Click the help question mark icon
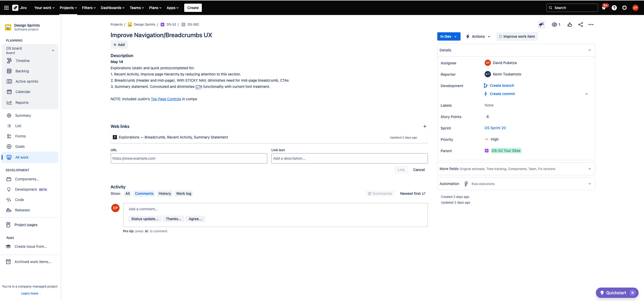Image resolution: width=644 pixels, height=301 pixels. click(614, 8)
